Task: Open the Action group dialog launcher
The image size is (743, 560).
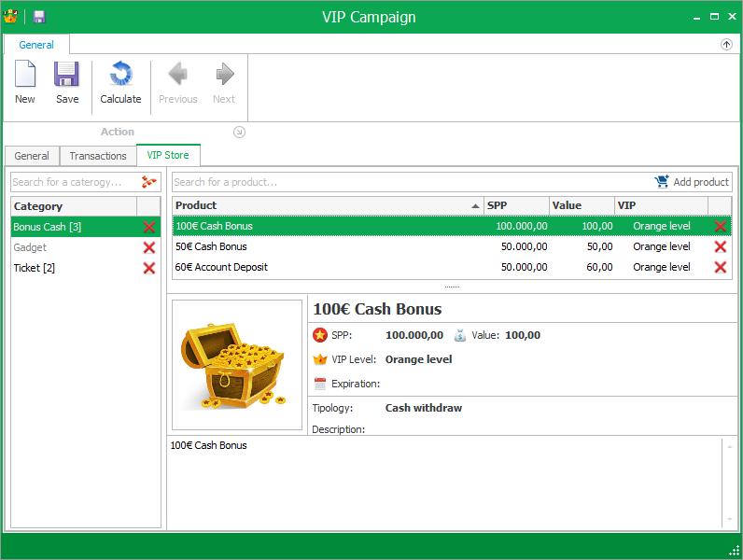Action: coord(239,133)
